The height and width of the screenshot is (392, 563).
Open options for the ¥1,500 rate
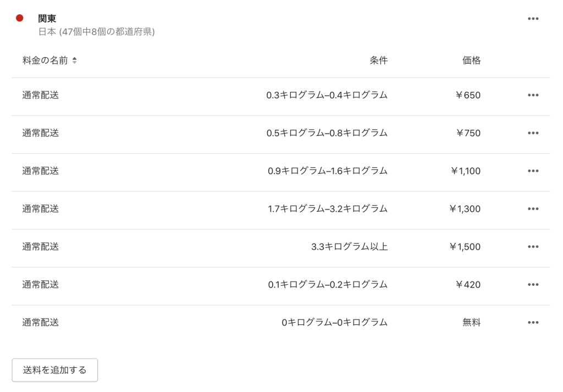point(533,247)
